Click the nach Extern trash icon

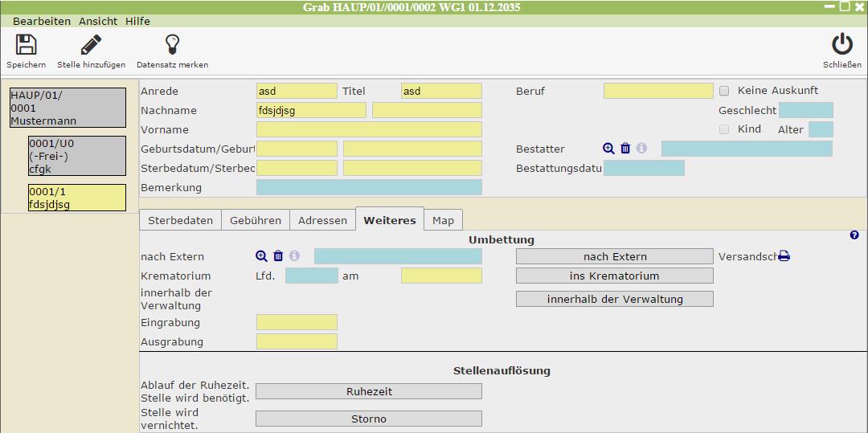coord(278,256)
